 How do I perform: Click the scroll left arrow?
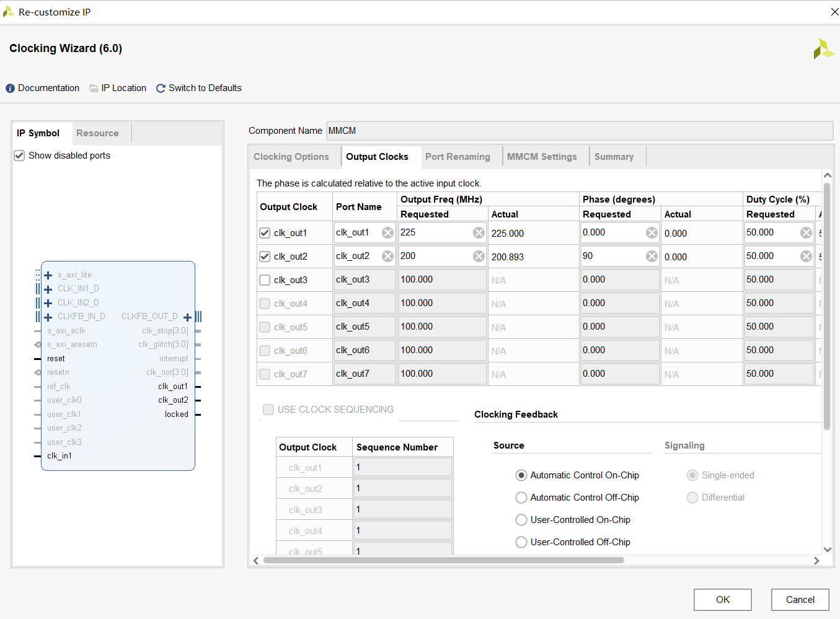click(x=256, y=560)
